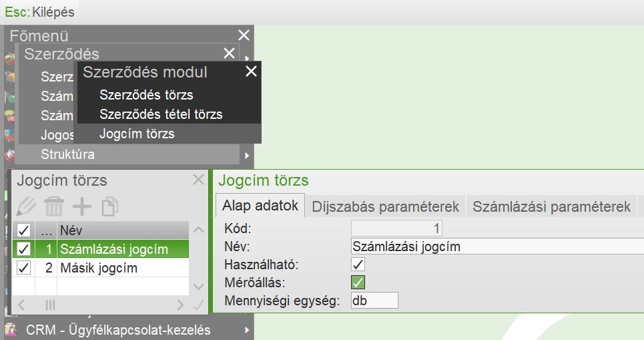Screen dimensions: 644x340
Task: Click the Esc: Kilépés exit button
Action: click(x=39, y=12)
